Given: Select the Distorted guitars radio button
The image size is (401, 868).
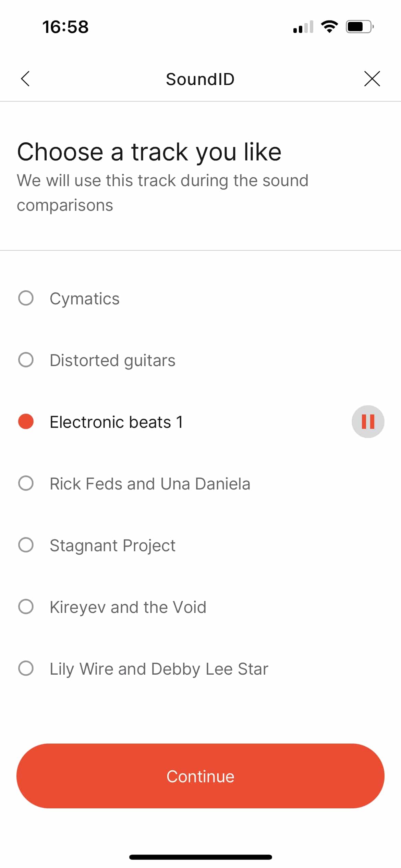Looking at the screenshot, I should [x=26, y=360].
